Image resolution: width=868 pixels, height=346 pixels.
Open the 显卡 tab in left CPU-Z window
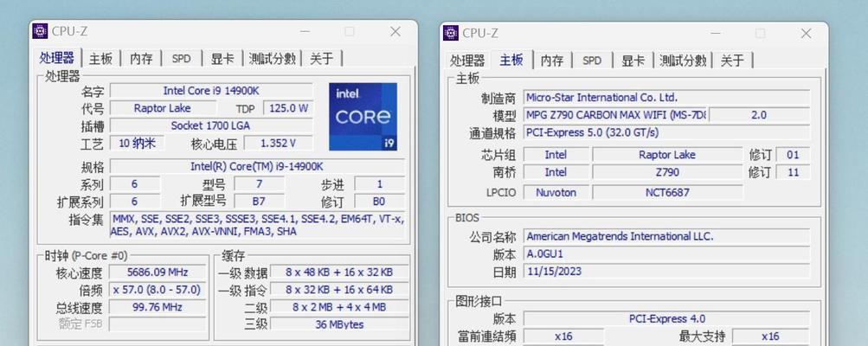222,59
